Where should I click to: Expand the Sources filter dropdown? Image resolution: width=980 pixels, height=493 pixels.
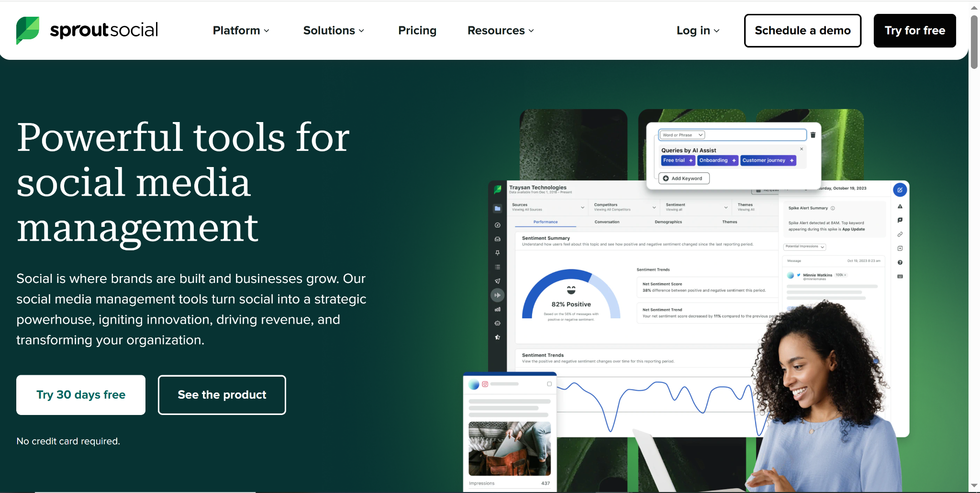pyautogui.click(x=548, y=207)
